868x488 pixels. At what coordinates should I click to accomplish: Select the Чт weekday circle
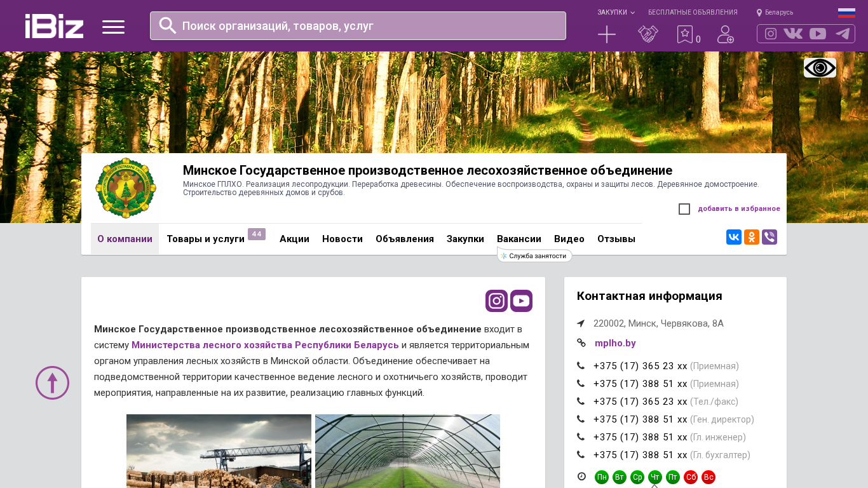tap(655, 477)
